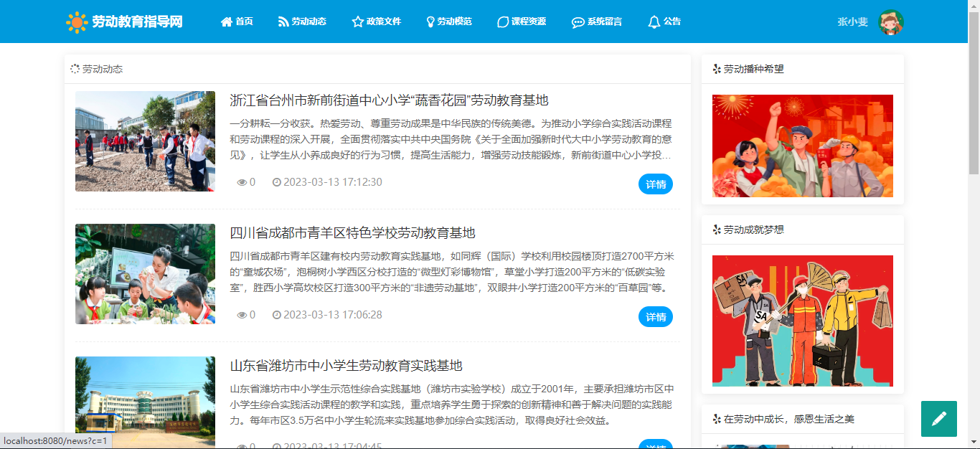
Task: Click the 劳动成就梦想 banner image
Action: (x=803, y=321)
